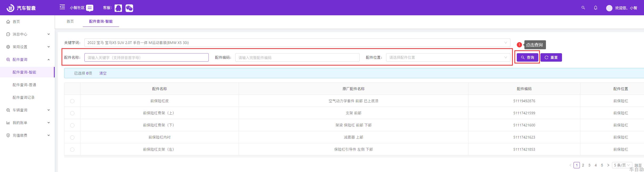Open 配件查询-普通 in sidebar
Viewport: 644px width, 172px height.
click(24, 85)
